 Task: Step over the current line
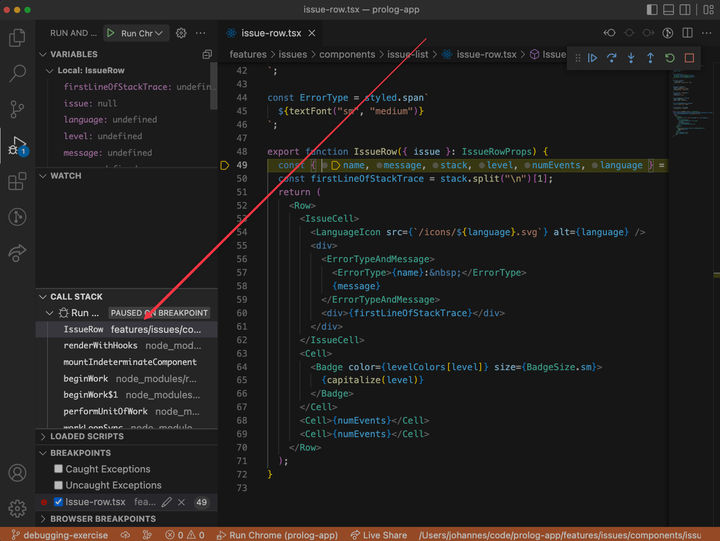[x=611, y=58]
